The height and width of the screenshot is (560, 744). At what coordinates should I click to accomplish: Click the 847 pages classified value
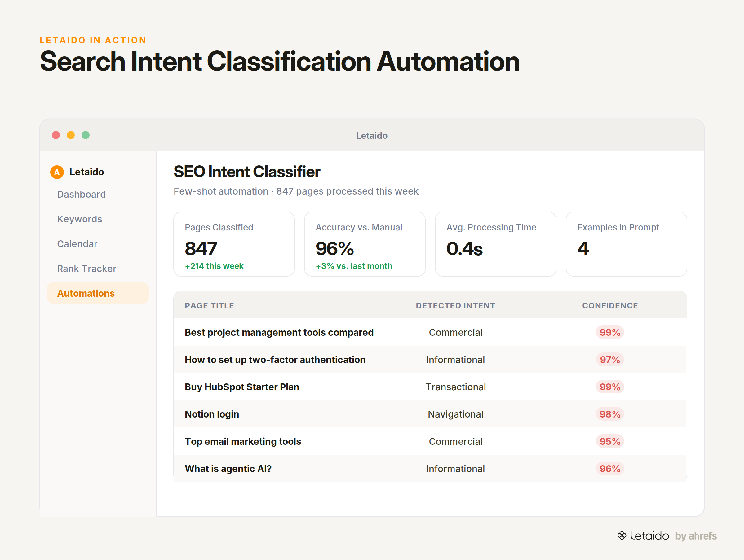(x=201, y=248)
